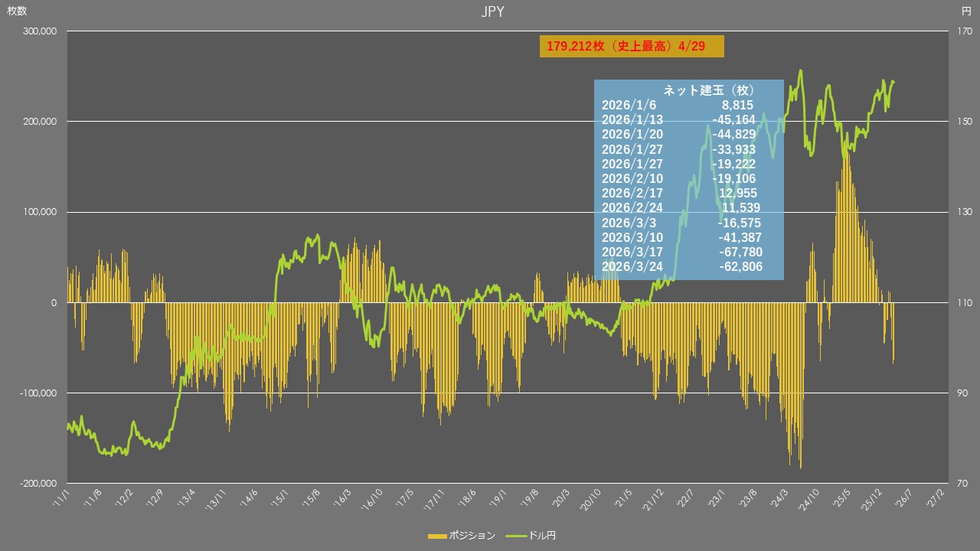Select the 300,000 left axis label
Image resolution: width=980 pixels, height=551 pixels.
pyautogui.click(x=41, y=31)
